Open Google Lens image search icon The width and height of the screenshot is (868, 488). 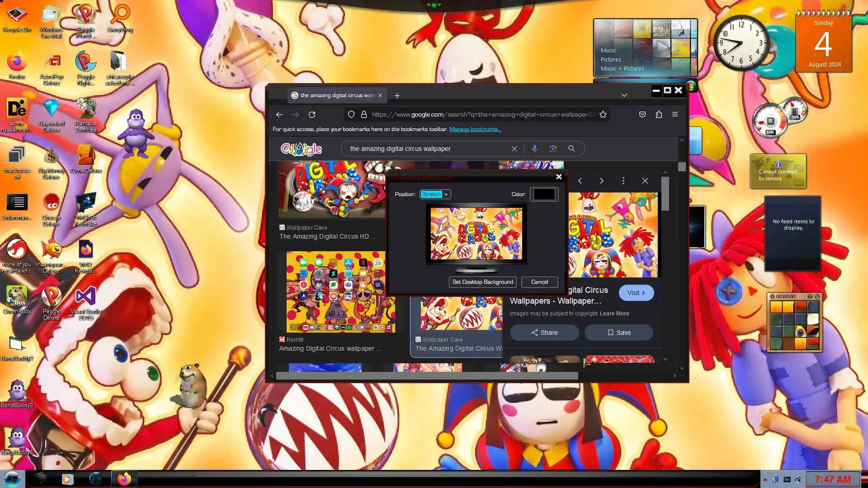552,149
